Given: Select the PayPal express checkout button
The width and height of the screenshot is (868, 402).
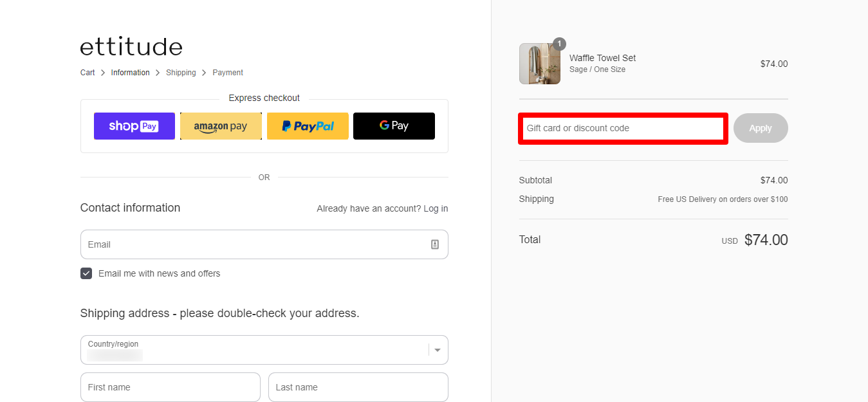Looking at the screenshot, I should [308, 126].
